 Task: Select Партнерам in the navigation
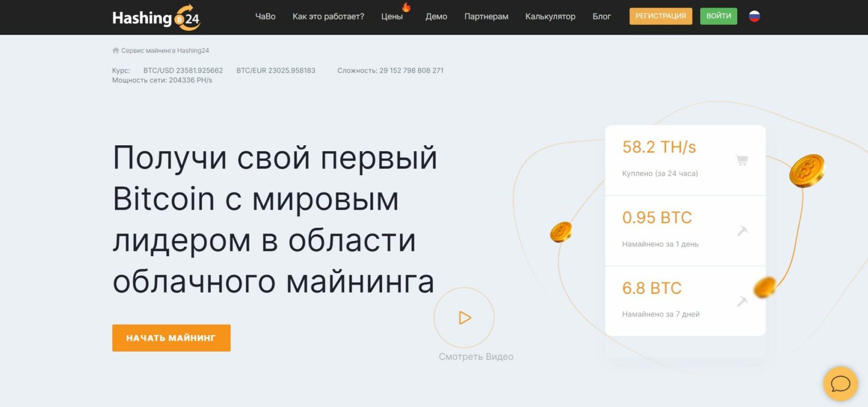click(486, 16)
